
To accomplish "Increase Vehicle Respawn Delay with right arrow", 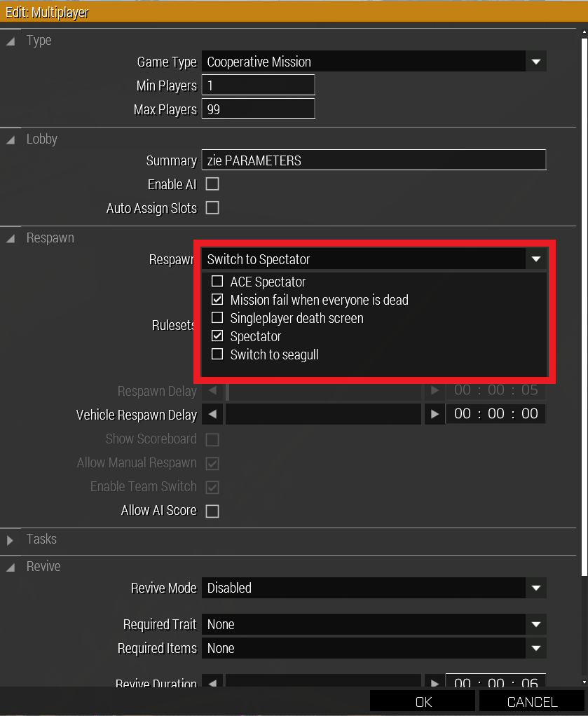I will (435, 414).
